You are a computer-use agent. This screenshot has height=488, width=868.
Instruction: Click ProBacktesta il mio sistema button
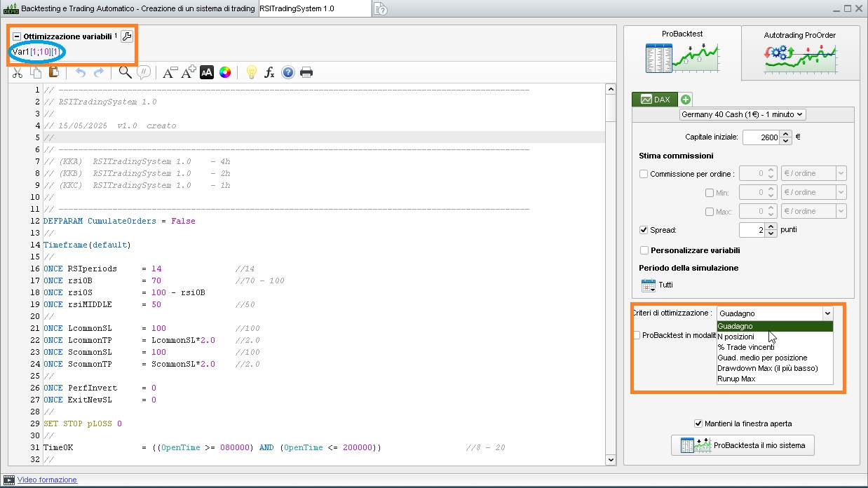point(742,445)
